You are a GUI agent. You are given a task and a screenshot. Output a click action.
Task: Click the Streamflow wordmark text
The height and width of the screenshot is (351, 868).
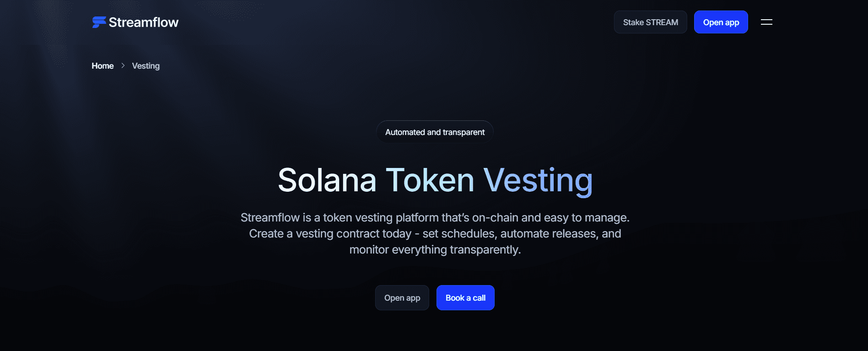point(143,22)
